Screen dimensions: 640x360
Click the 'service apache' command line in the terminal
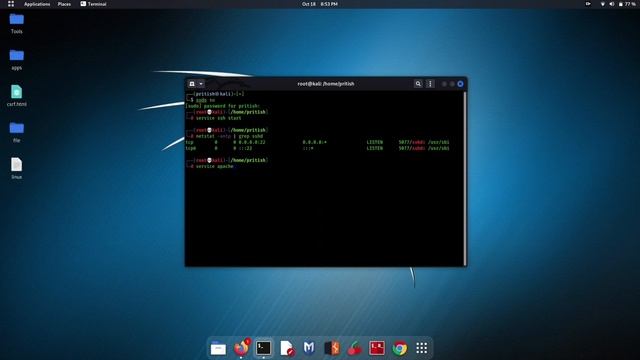[x=214, y=166]
